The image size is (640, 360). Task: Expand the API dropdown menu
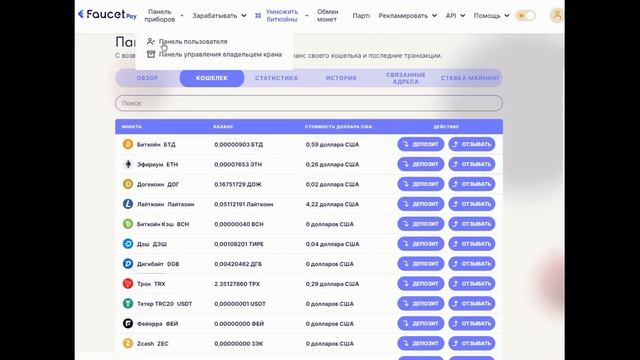[455, 16]
